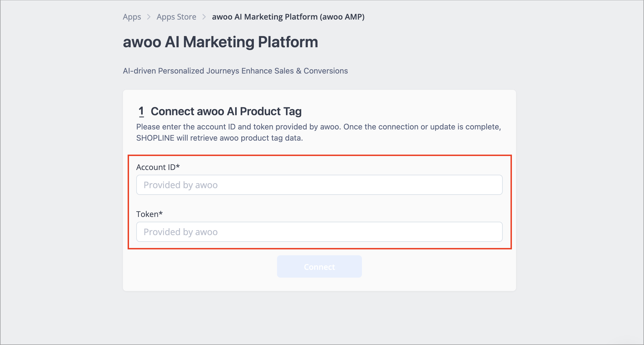This screenshot has height=345, width=644.
Task: Click awoo AMP breadcrumb text
Action: 288,17
